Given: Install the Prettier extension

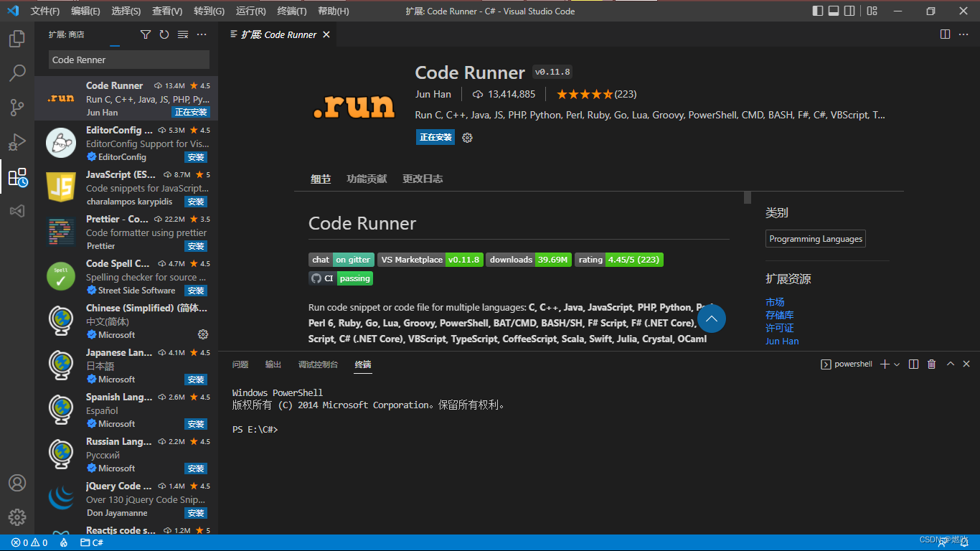Looking at the screenshot, I should pos(196,246).
